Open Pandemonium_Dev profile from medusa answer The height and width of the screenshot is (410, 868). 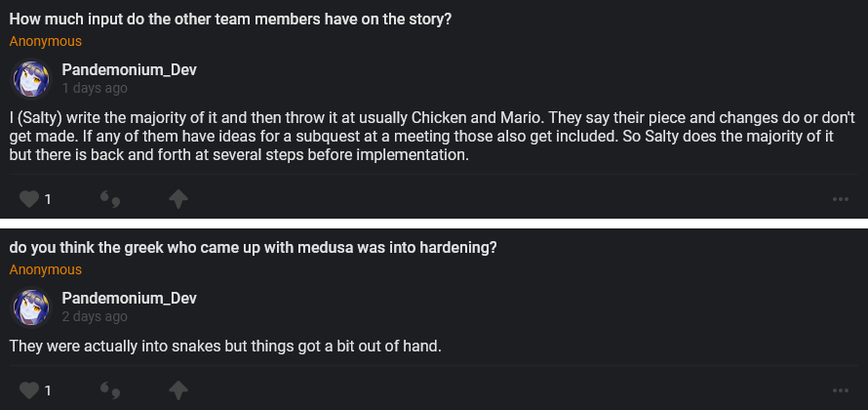tap(130, 299)
